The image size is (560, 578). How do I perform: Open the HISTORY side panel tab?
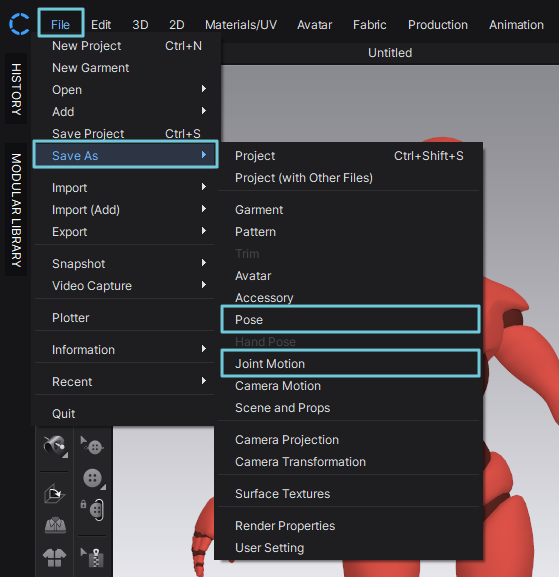pyautogui.click(x=16, y=89)
